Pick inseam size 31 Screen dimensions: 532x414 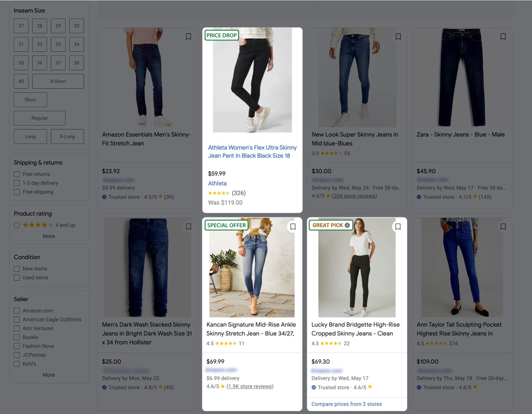21,44
